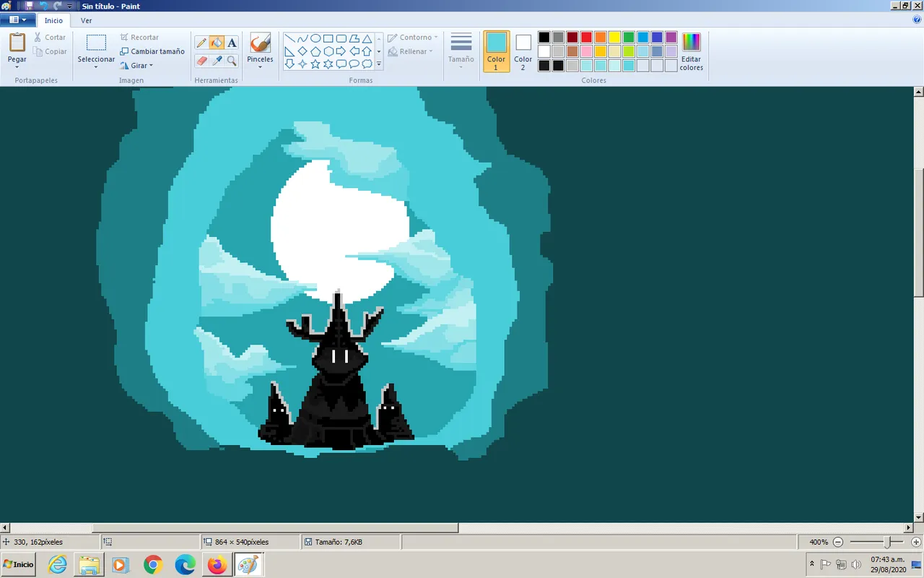Pick the right triangle shape
Screen dimensions: 924x578
click(289, 51)
